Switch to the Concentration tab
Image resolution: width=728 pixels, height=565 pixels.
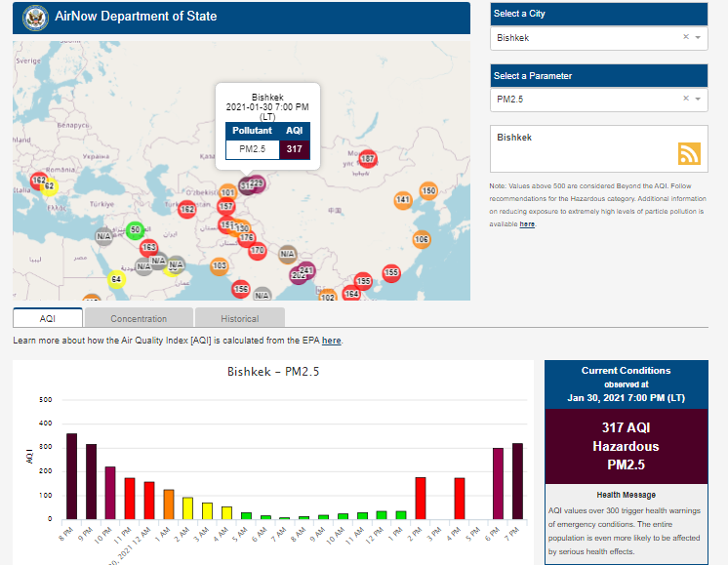(139, 318)
